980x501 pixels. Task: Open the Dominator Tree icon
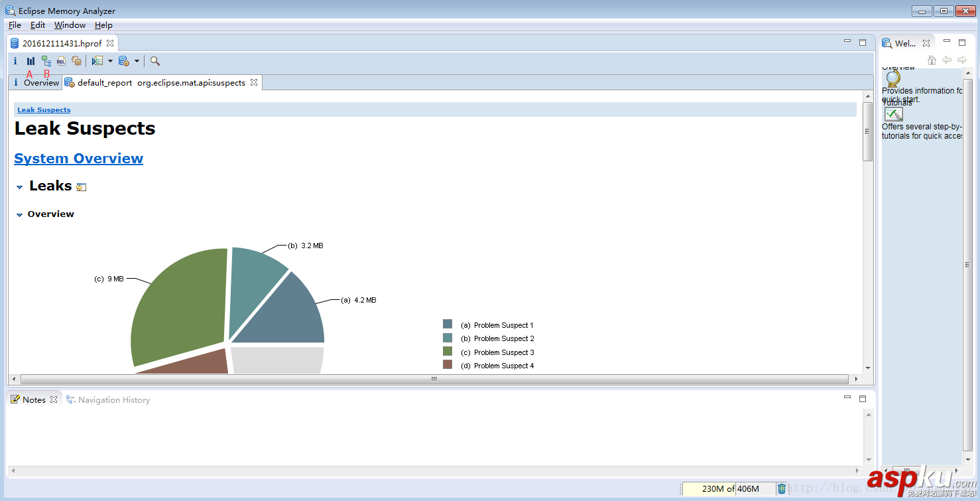pyautogui.click(x=46, y=61)
